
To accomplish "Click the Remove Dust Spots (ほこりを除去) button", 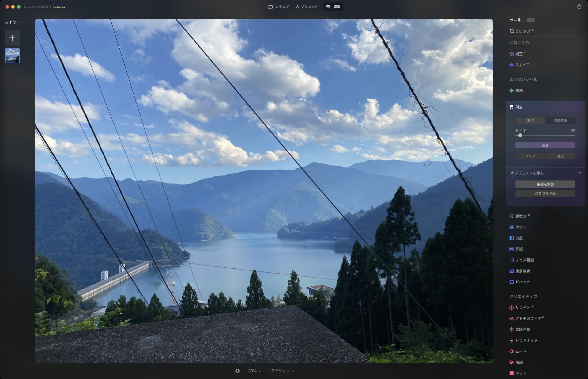I will (545, 193).
